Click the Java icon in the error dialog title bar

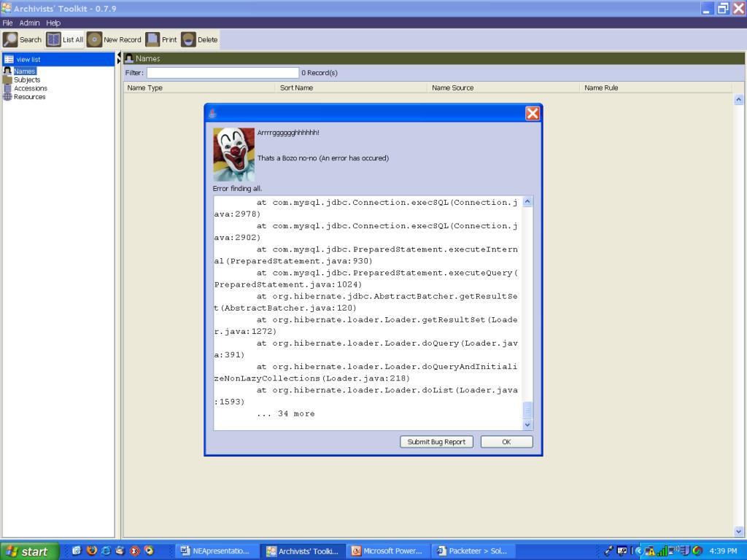[212, 113]
